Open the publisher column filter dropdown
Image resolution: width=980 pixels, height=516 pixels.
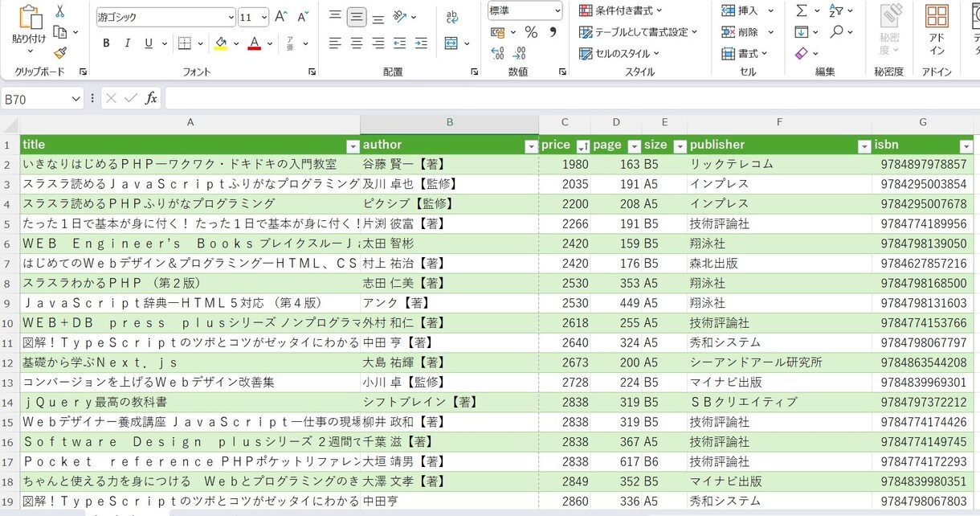pyautogui.click(x=864, y=146)
